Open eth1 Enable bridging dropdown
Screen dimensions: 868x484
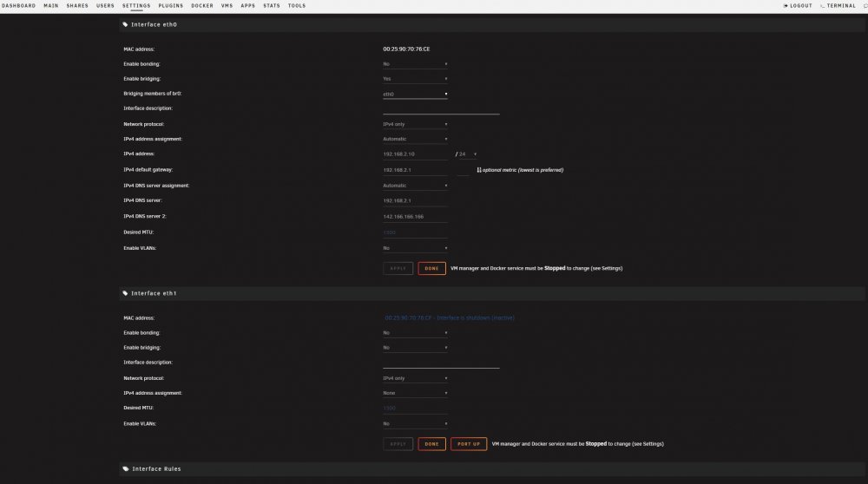pyautogui.click(x=415, y=348)
